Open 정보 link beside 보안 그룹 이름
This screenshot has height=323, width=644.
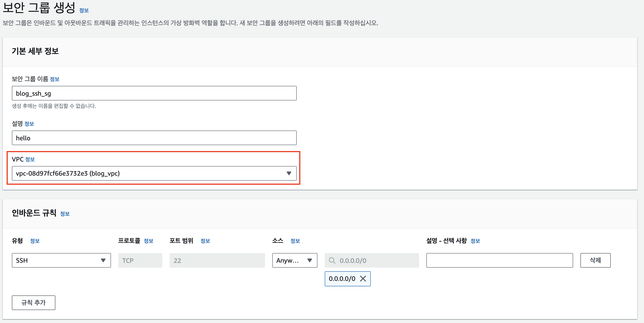54,79
